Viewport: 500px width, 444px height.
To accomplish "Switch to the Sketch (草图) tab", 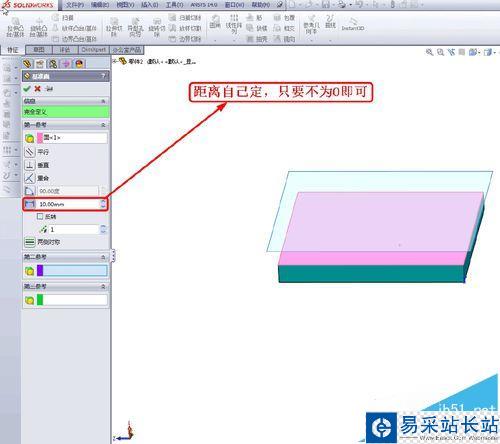I will [x=39, y=50].
